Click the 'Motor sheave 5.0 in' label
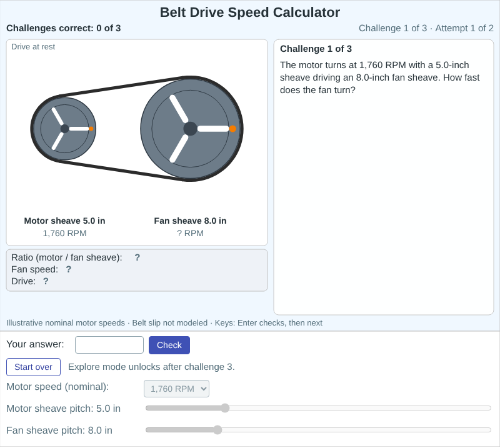This screenshot has width=500, height=448. 64,221
